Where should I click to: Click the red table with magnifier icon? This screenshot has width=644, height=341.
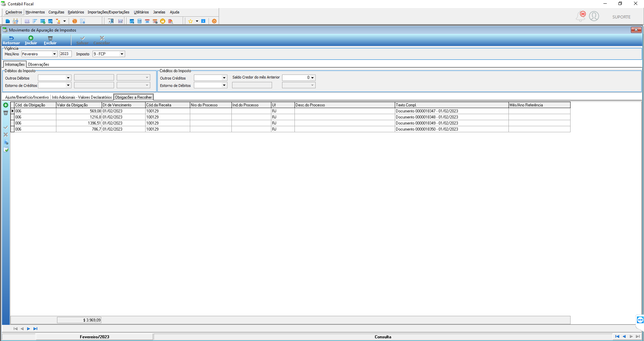(x=170, y=21)
